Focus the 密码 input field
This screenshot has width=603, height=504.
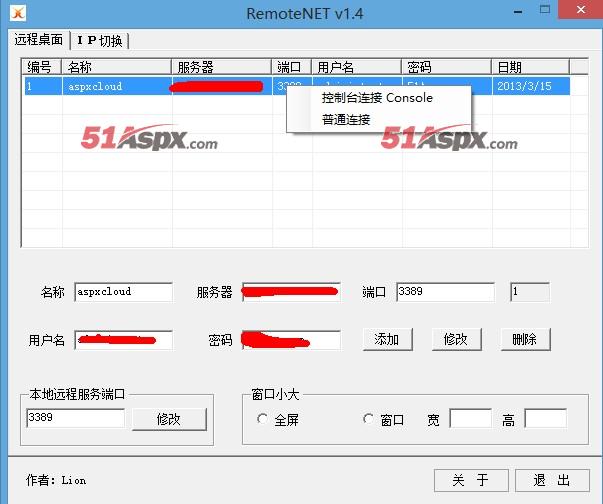pos(291,340)
